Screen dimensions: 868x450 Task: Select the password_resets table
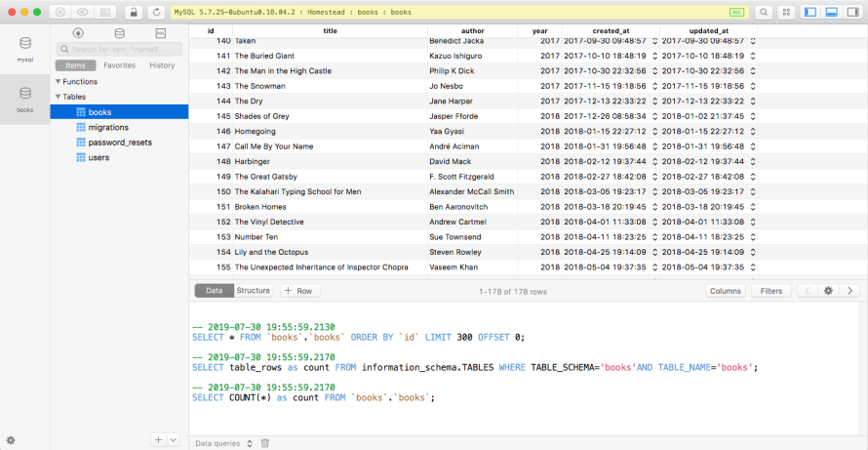(x=119, y=143)
